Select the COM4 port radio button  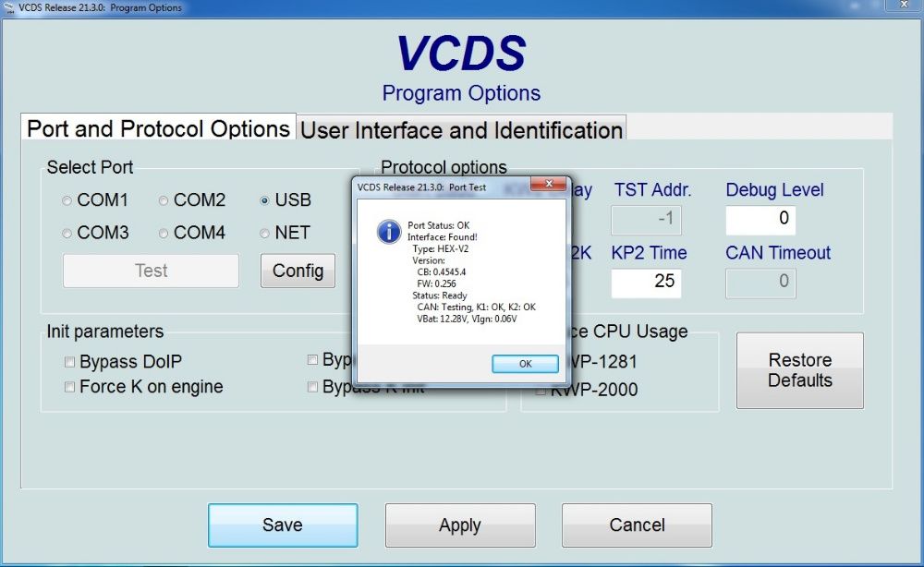[164, 233]
